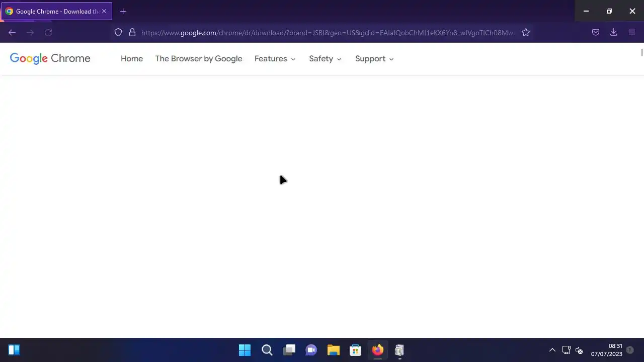View site security padlock info
644x362 pixels.
(132, 32)
